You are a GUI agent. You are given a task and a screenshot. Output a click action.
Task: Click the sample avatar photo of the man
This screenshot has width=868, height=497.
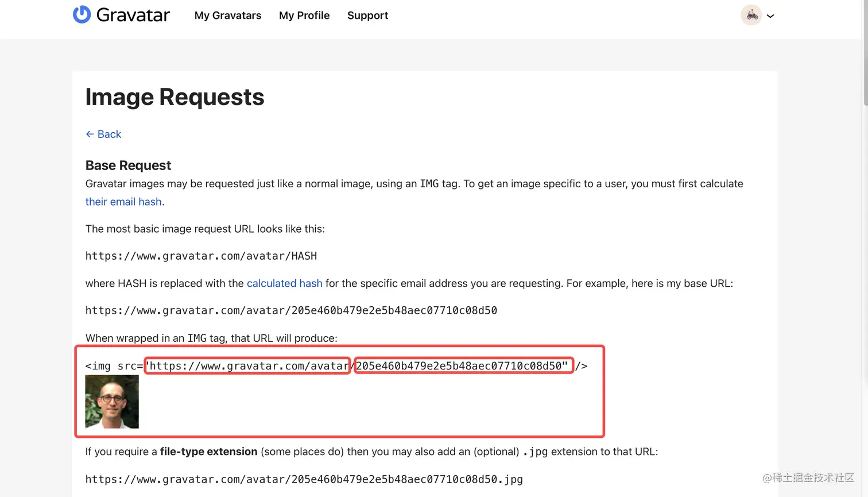click(x=112, y=402)
